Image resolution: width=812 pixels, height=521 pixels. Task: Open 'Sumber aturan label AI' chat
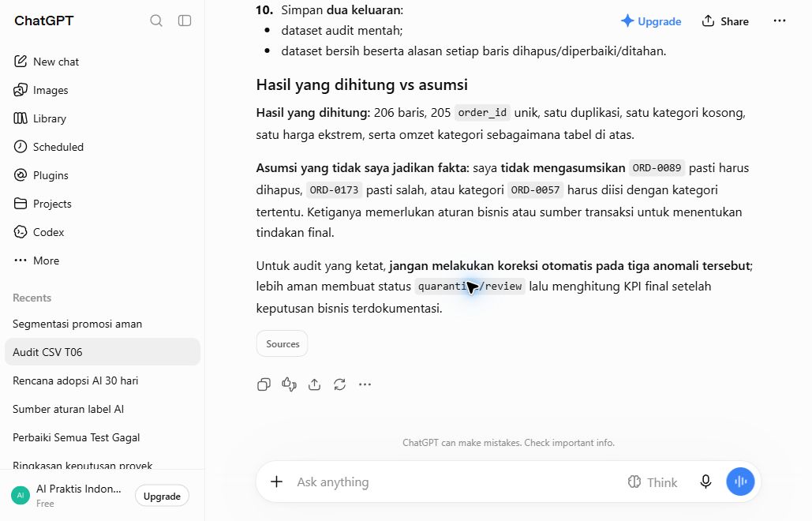point(102,409)
